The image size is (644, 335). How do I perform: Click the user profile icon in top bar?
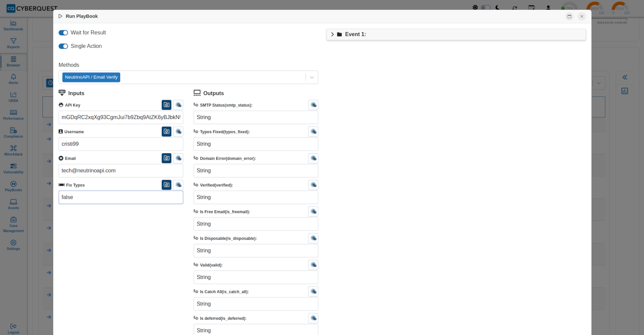click(x=548, y=8)
